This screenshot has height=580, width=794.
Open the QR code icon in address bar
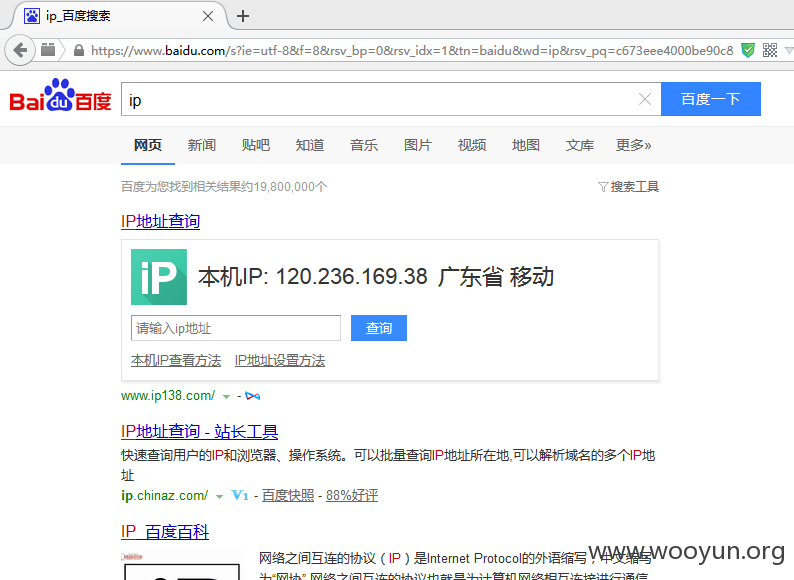770,50
